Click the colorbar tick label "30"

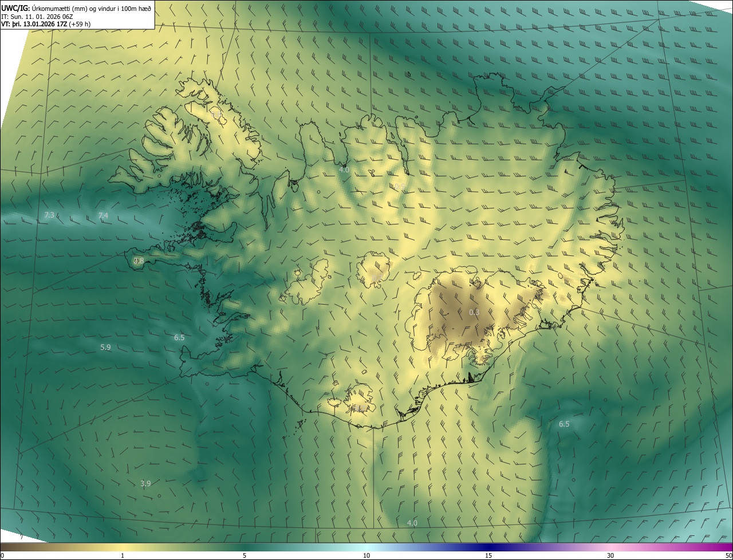click(610, 556)
